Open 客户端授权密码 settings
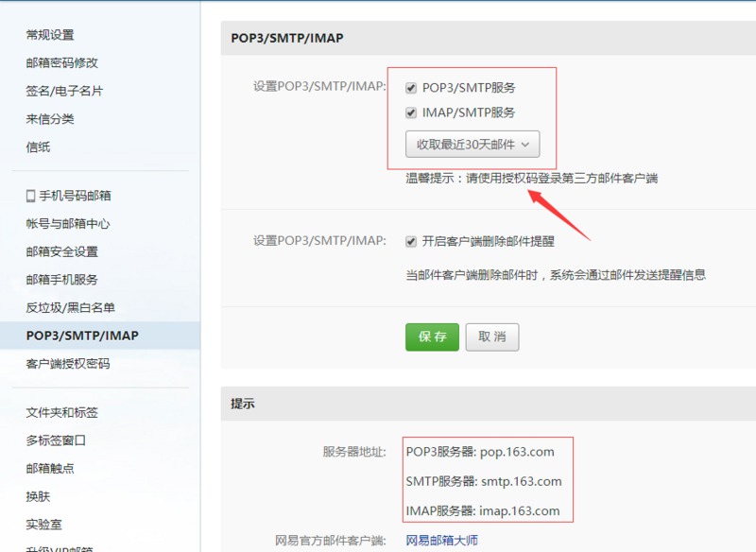This screenshot has height=552, width=756. point(68,364)
